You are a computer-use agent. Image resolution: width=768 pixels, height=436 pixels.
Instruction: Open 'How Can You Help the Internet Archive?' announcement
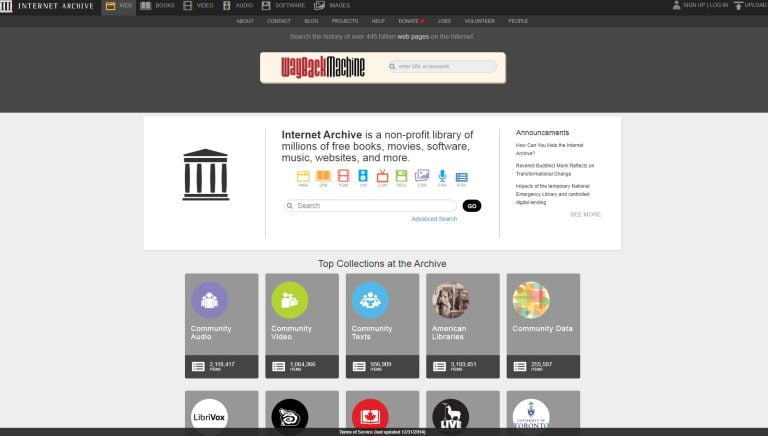click(x=549, y=149)
